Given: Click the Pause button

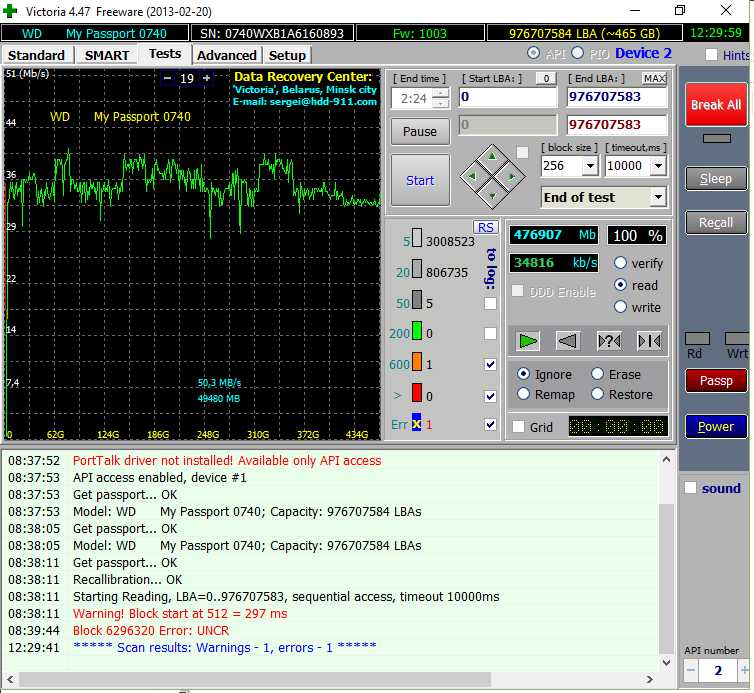Looking at the screenshot, I should (x=420, y=131).
